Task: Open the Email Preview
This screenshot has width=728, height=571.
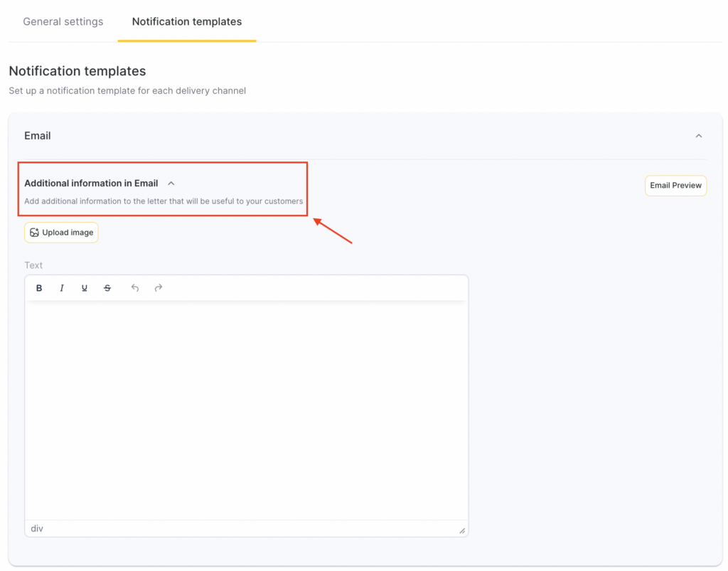Action: [675, 186]
